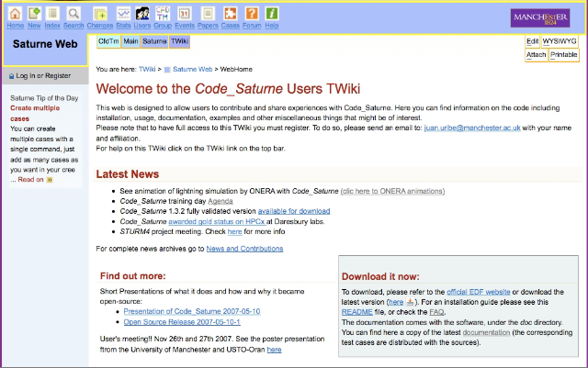
Task: Open the Help info icon
Action: [272, 14]
